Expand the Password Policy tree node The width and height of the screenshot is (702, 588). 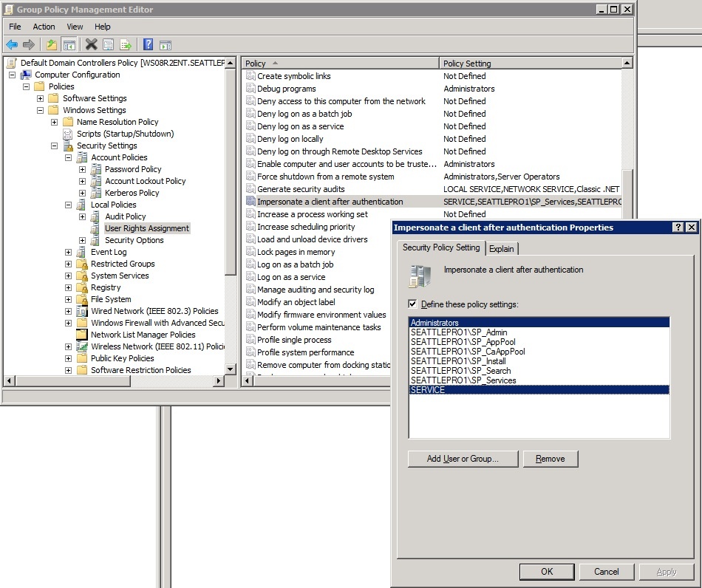coord(83,169)
